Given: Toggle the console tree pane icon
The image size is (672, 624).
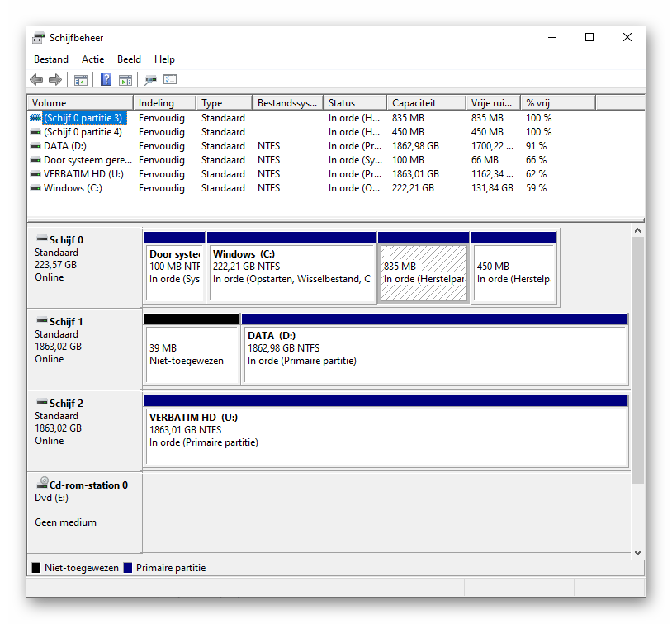Looking at the screenshot, I should 81,80.
